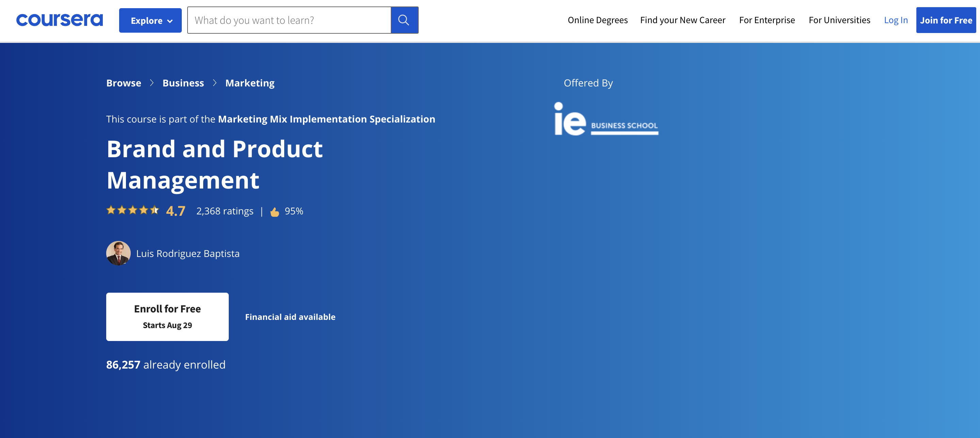The width and height of the screenshot is (980, 438).
Task: Click the Luis Rodriguez Baptista profile name
Action: pos(188,253)
